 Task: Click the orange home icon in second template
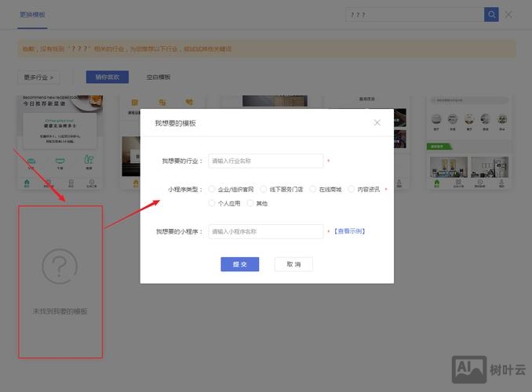click(136, 183)
